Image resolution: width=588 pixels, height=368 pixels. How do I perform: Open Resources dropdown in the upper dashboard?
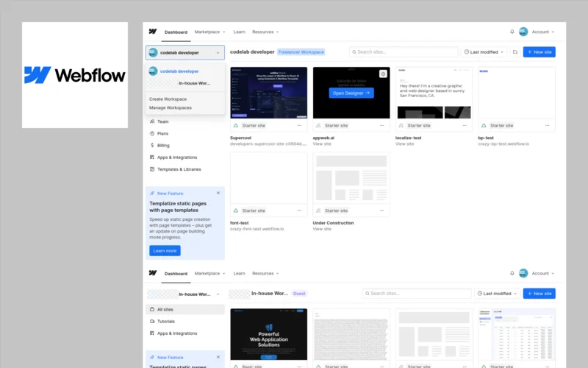(265, 32)
